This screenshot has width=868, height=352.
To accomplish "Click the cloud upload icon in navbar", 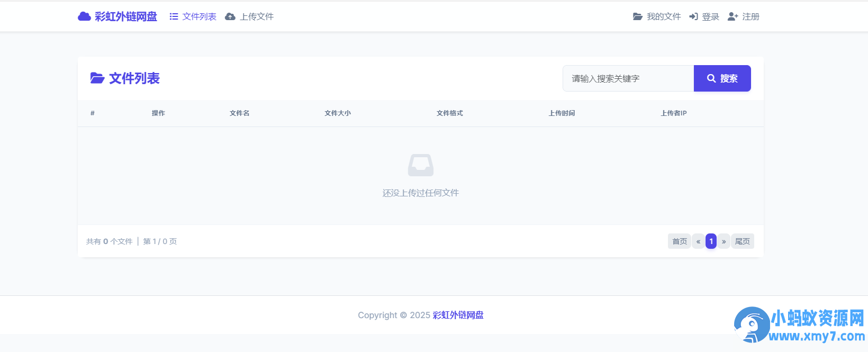I will click(x=230, y=16).
